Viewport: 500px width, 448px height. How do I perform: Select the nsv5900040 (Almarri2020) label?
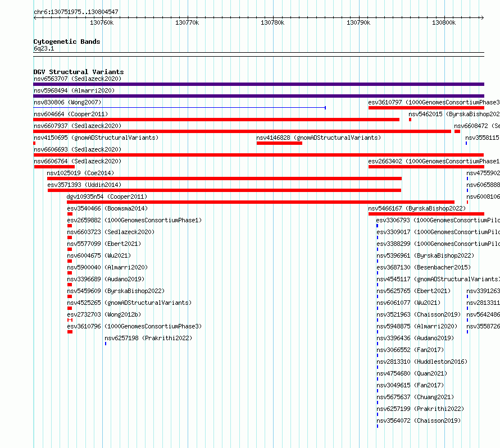tap(107, 267)
